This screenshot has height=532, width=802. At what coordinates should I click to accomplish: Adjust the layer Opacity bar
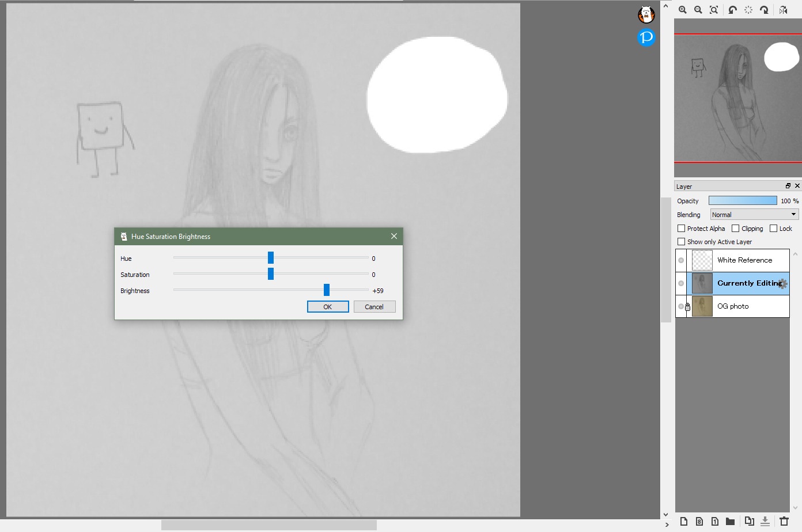click(x=743, y=200)
